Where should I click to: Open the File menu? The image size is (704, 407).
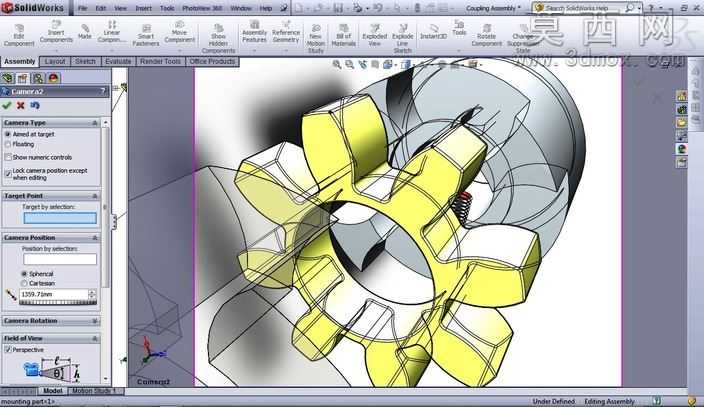click(83, 8)
